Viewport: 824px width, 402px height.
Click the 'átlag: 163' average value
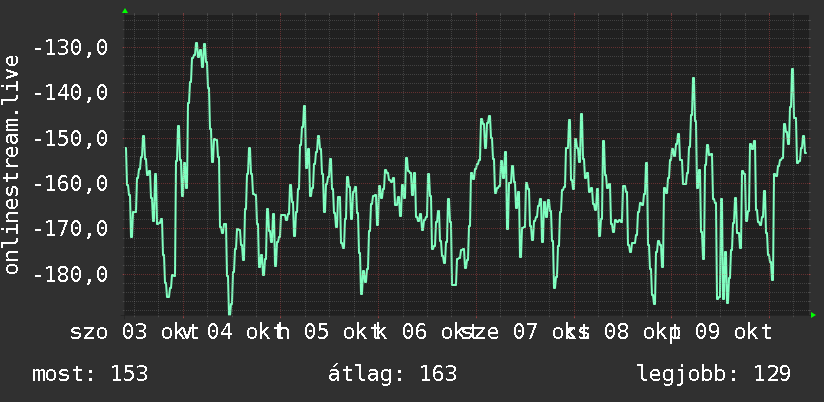pos(393,374)
